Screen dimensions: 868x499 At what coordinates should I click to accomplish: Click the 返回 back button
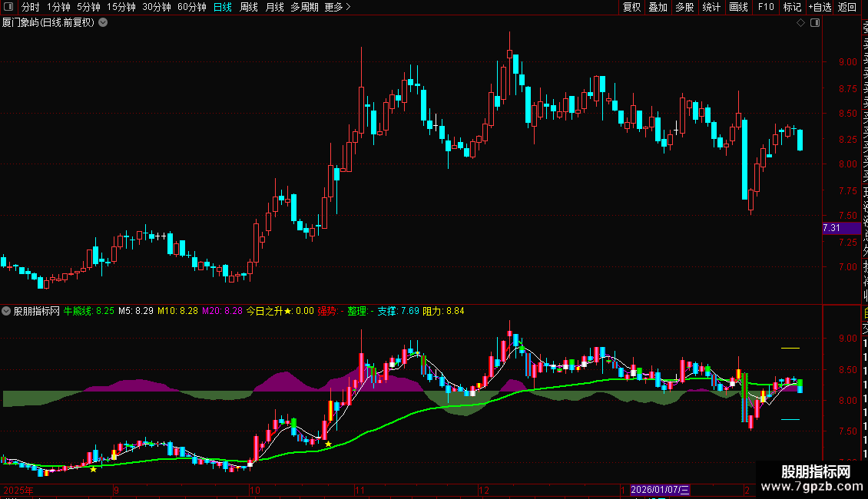point(847,7)
